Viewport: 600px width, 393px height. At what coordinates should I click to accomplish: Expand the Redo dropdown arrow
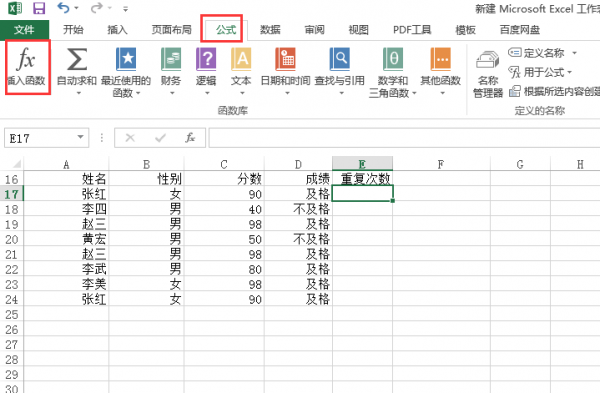110,8
